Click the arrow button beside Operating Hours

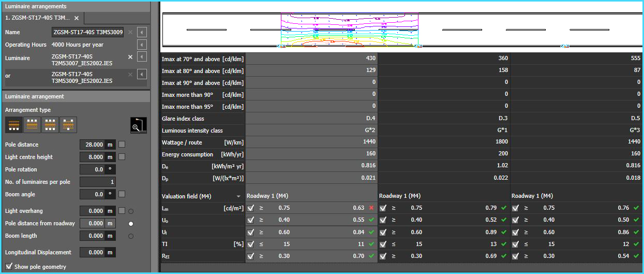142,45
